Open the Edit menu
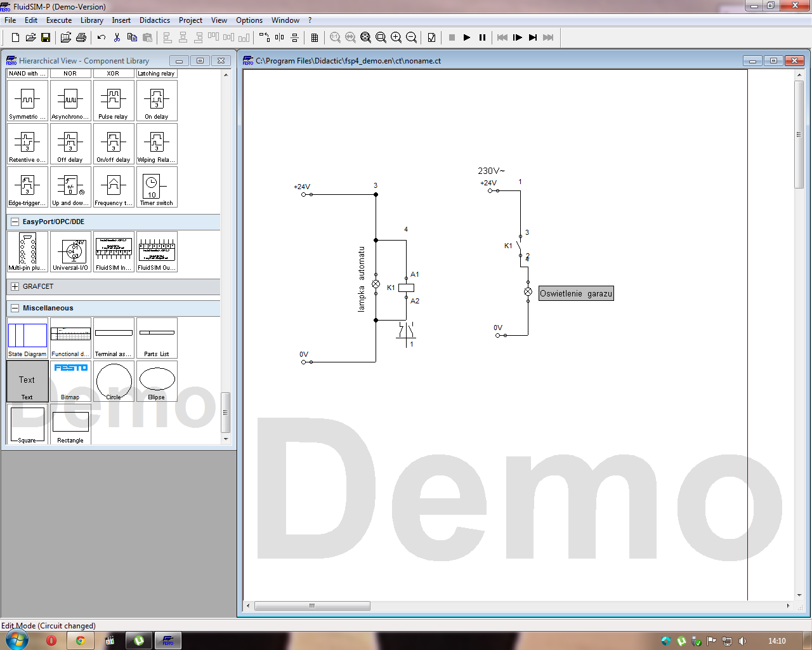Viewport: 812px width, 650px height. (x=31, y=20)
